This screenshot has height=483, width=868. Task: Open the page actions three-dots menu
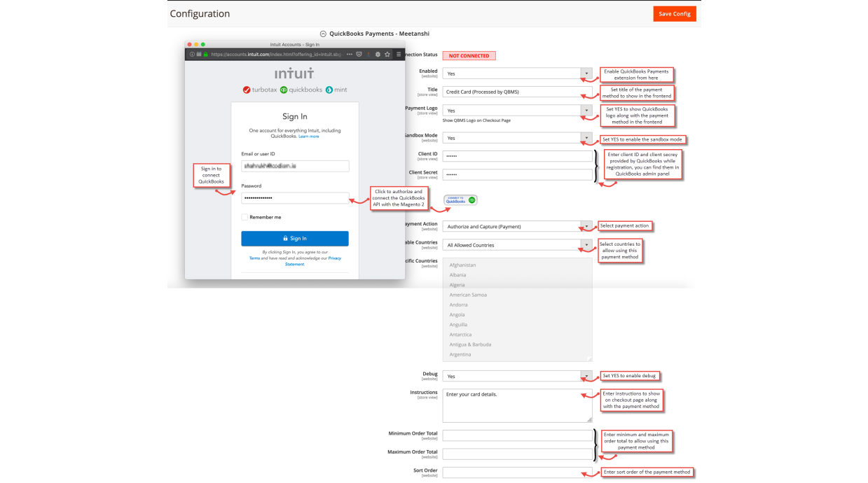pos(350,54)
